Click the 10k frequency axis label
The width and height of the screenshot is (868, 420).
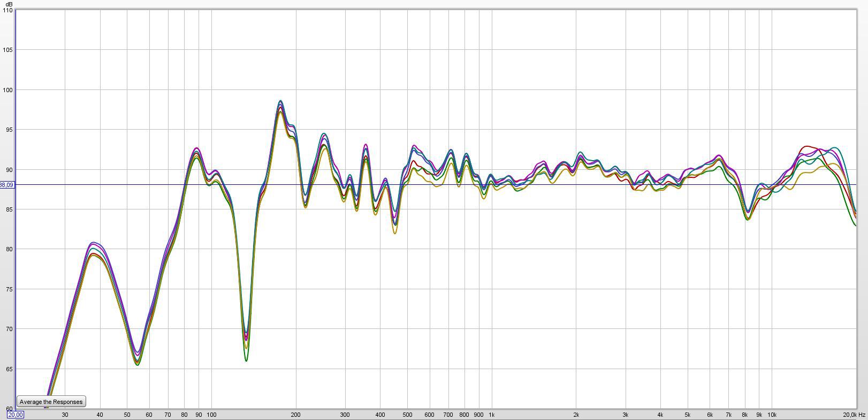(x=772, y=415)
